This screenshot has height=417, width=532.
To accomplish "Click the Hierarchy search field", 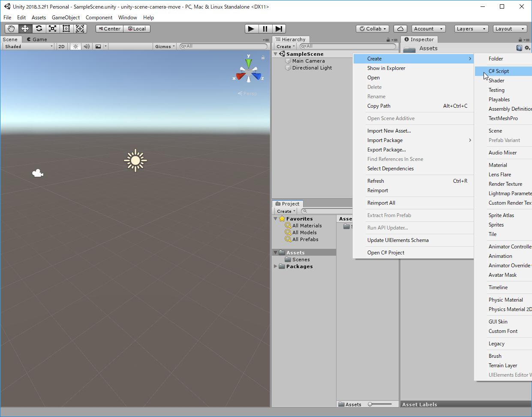I will (x=348, y=46).
